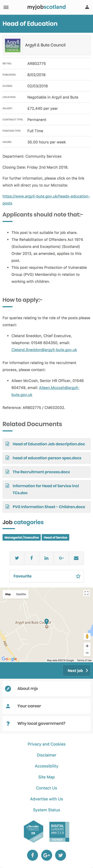
Task: Share this job on LinkedIn
Action: pos(46,558)
